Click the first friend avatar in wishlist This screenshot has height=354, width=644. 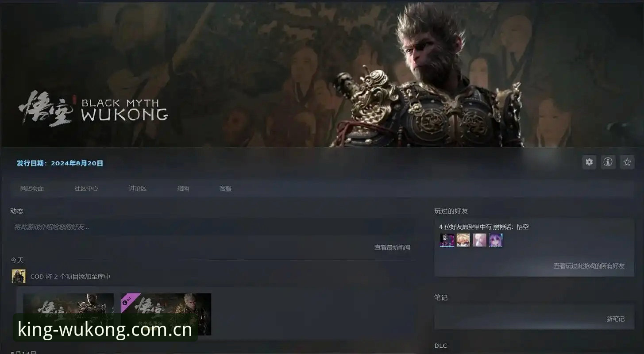click(447, 240)
